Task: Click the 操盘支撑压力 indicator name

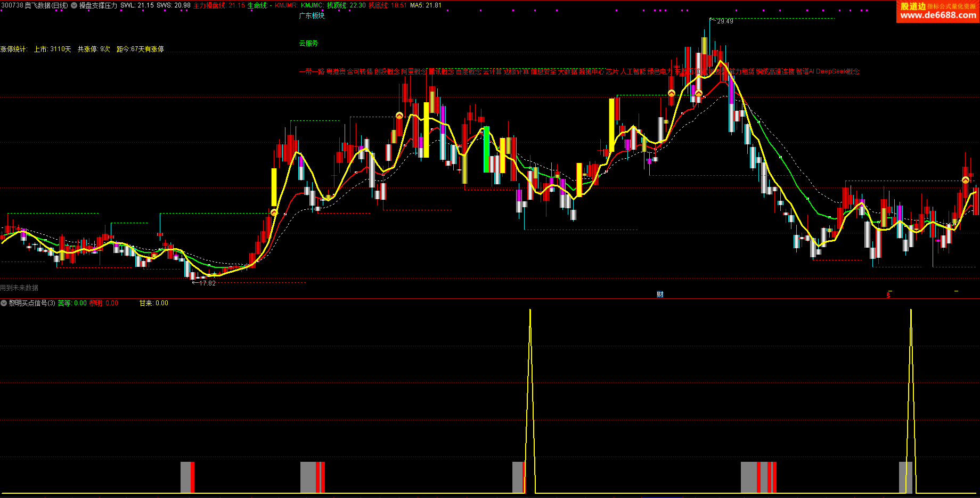Action: click(x=98, y=5)
